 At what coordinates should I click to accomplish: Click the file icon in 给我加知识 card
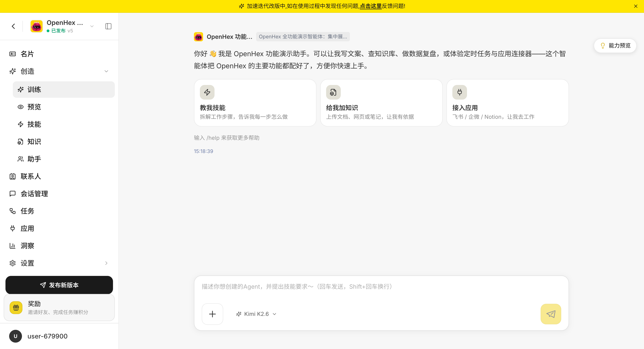coord(333,92)
